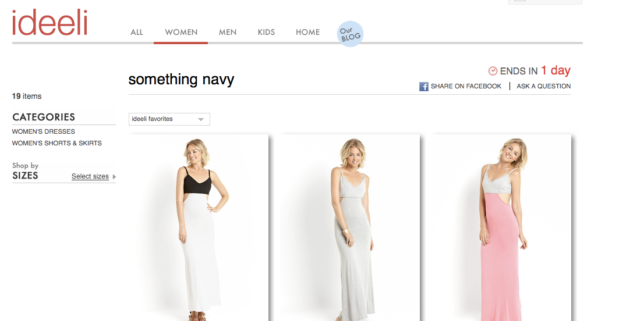644x321 pixels.
Task: Open the grey maxi dress product
Action: (351, 227)
